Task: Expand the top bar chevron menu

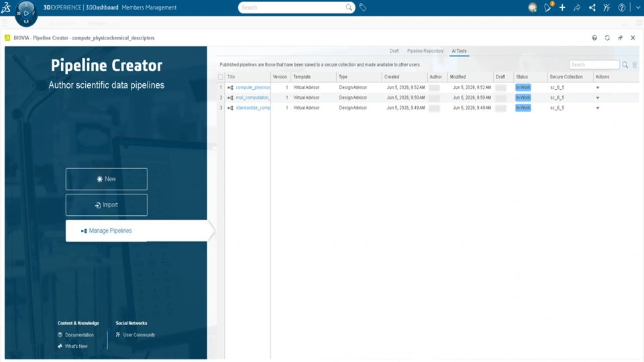Action: (638, 7)
